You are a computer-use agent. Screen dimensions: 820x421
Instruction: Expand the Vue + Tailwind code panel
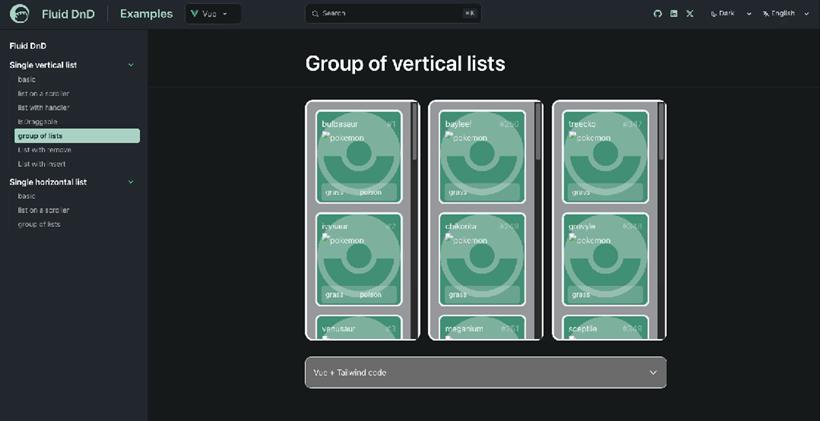485,372
